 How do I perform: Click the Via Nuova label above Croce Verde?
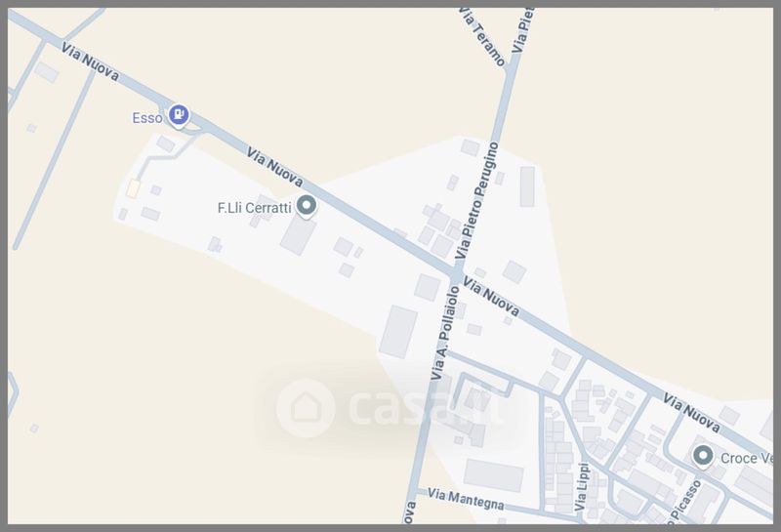(692, 413)
